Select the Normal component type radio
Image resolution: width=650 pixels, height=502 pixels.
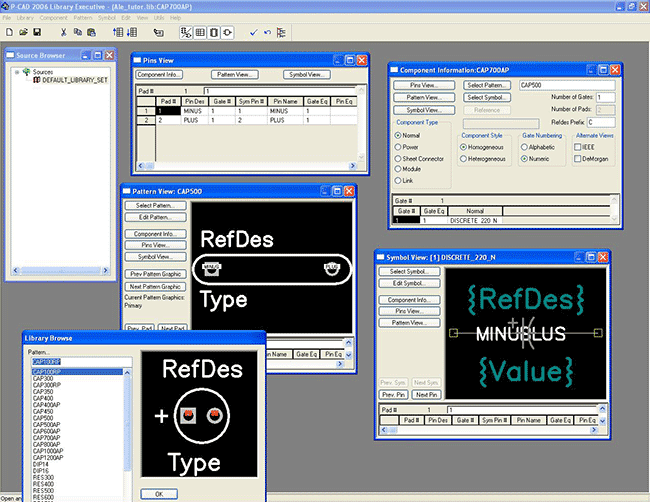pos(398,135)
